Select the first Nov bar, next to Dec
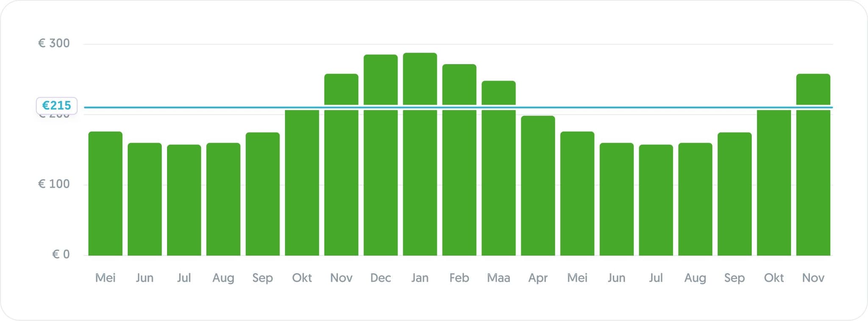Viewport: 868px width, 321px height. (x=341, y=169)
